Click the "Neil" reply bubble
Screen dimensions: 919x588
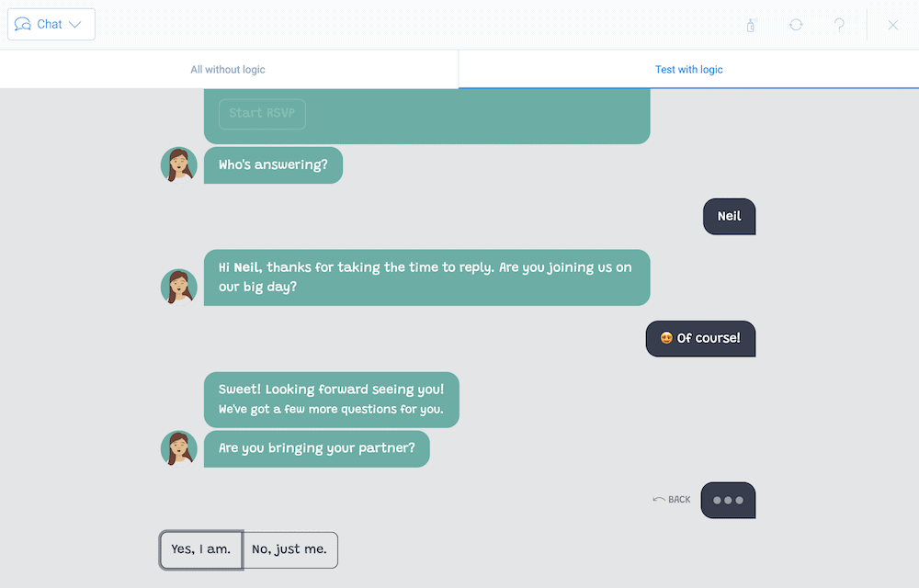coord(729,216)
